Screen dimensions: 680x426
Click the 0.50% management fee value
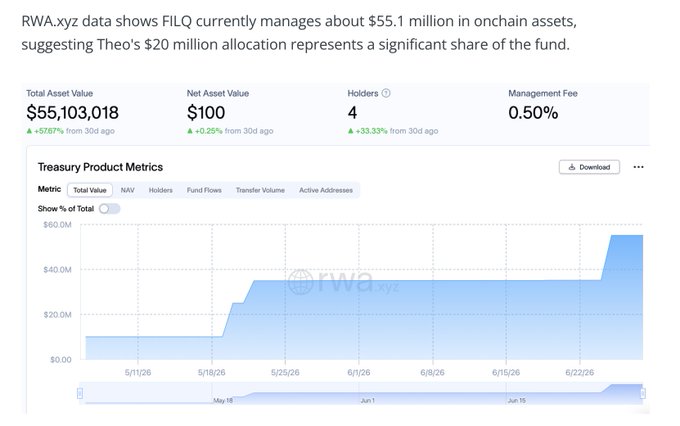pyautogui.click(x=533, y=113)
